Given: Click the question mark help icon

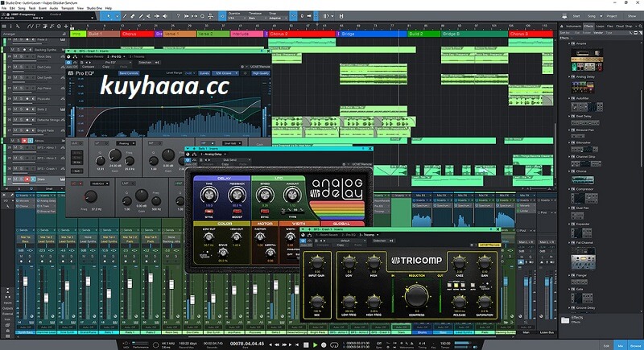Looking at the screenshot, I should tap(178, 16).
